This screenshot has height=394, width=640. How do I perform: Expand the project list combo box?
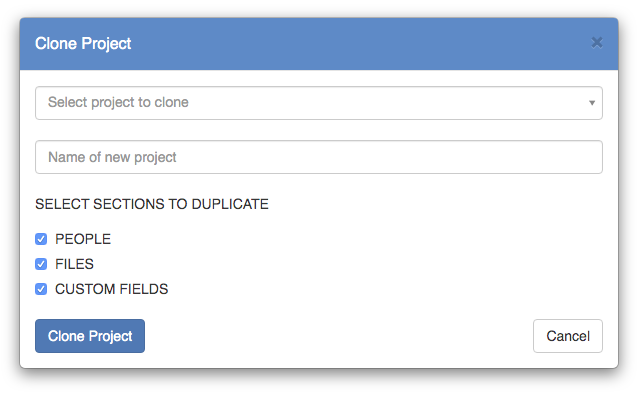click(x=319, y=103)
